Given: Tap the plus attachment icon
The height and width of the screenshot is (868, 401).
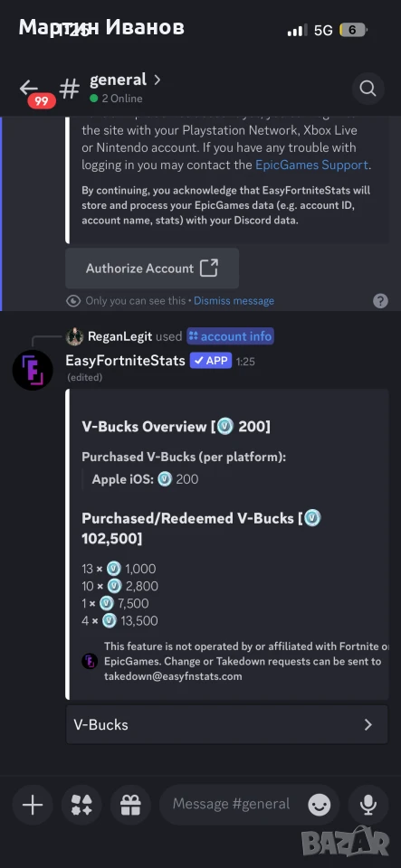Looking at the screenshot, I should tap(33, 805).
